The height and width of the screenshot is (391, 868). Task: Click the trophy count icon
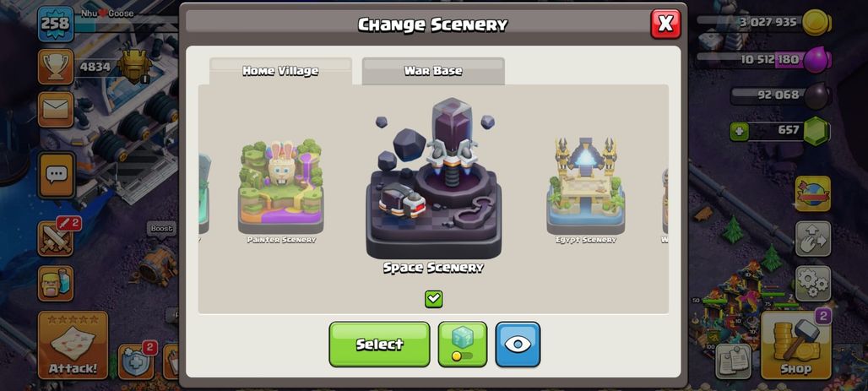click(x=56, y=67)
